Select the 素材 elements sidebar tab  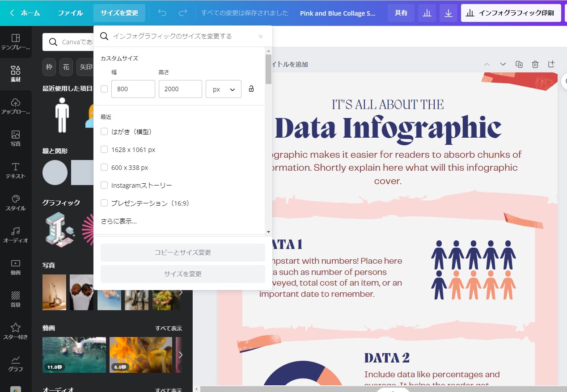tap(16, 74)
